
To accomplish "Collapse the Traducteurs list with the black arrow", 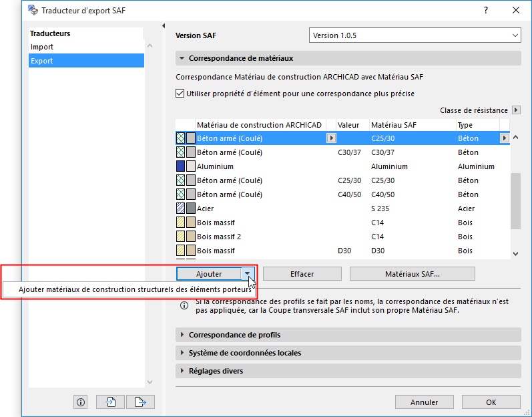I will [164, 26].
